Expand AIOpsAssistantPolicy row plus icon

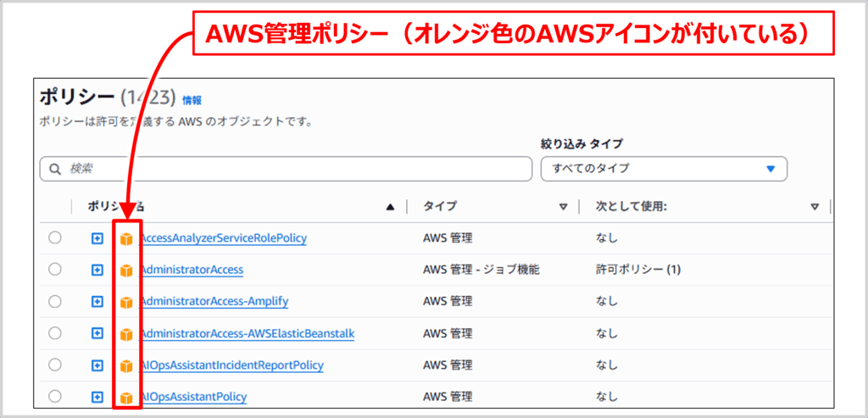coord(97,397)
